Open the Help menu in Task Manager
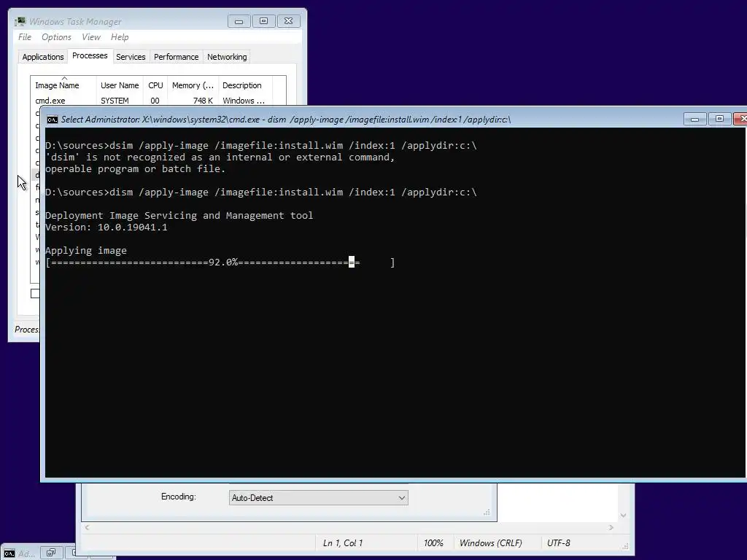This screenshot has height=560, width=747. tap(120, 37)
